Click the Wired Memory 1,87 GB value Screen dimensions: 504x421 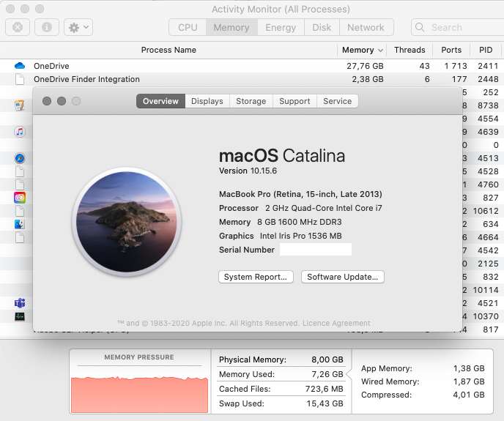coord(469,381)
